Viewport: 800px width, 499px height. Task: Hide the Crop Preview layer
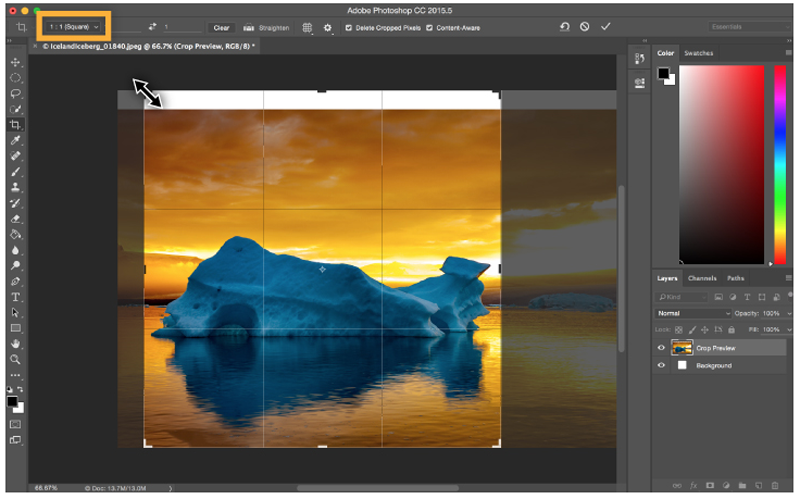tap(661, 348)
